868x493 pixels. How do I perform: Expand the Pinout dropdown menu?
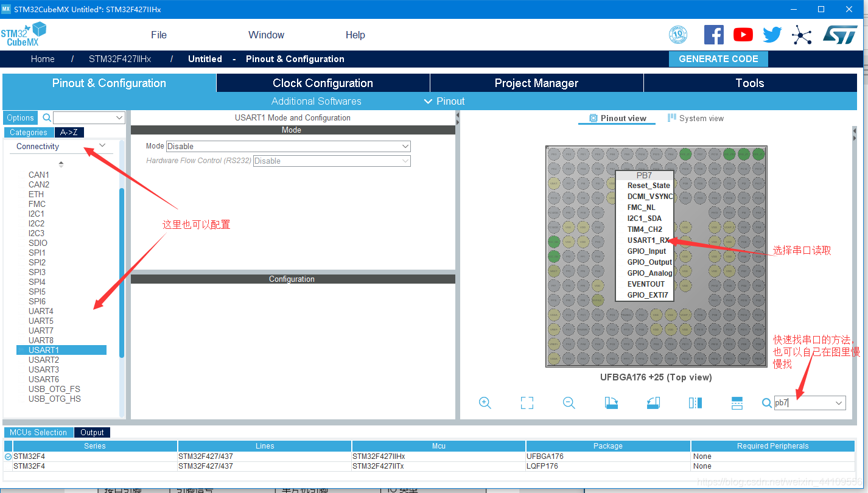pos(444,101)
